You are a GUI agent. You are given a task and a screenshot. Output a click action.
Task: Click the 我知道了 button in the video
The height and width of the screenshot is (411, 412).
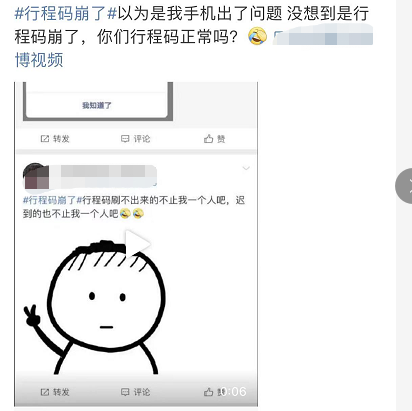click(x=97, y=105)
